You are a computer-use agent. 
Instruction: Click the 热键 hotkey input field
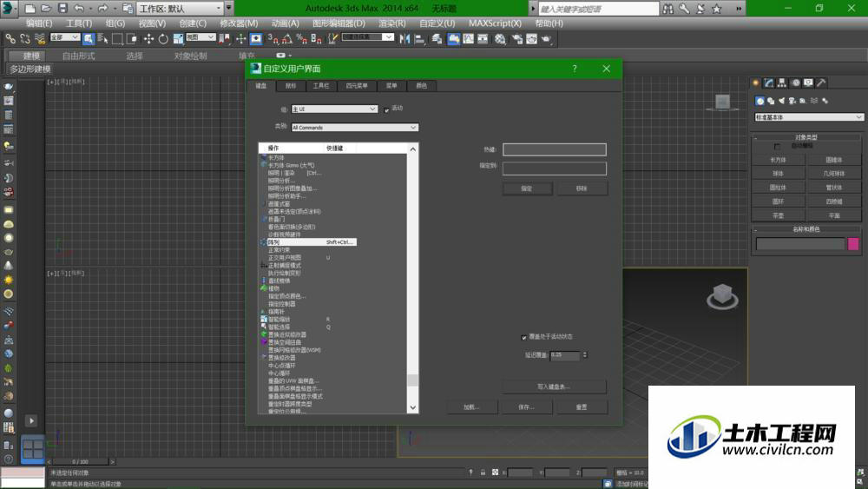tap(555, 149)
